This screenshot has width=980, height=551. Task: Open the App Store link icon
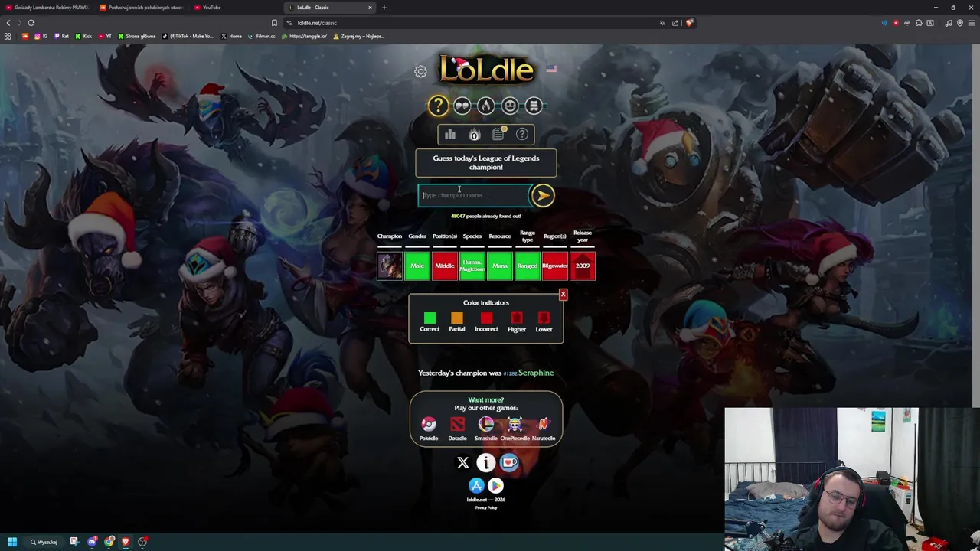coord(476,485)
